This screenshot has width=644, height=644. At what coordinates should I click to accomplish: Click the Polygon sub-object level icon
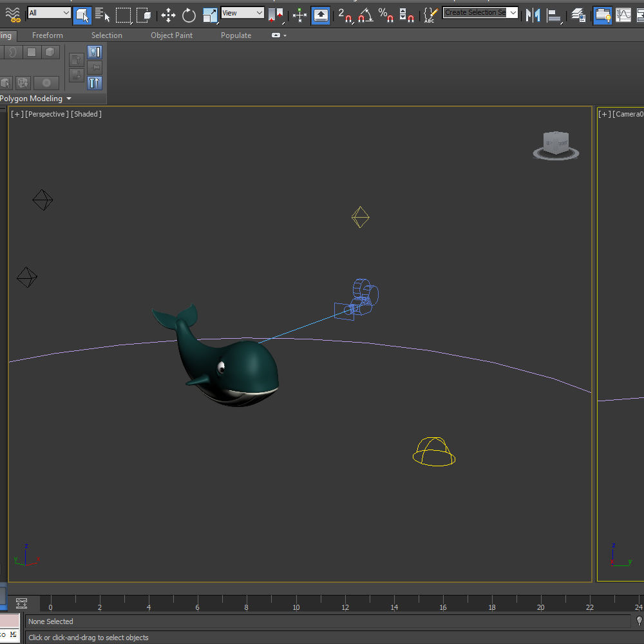click(32, 52)
